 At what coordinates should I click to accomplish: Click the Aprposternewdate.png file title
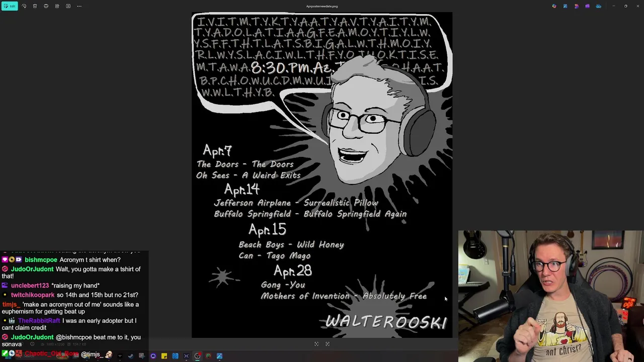[x=322, y=7]
